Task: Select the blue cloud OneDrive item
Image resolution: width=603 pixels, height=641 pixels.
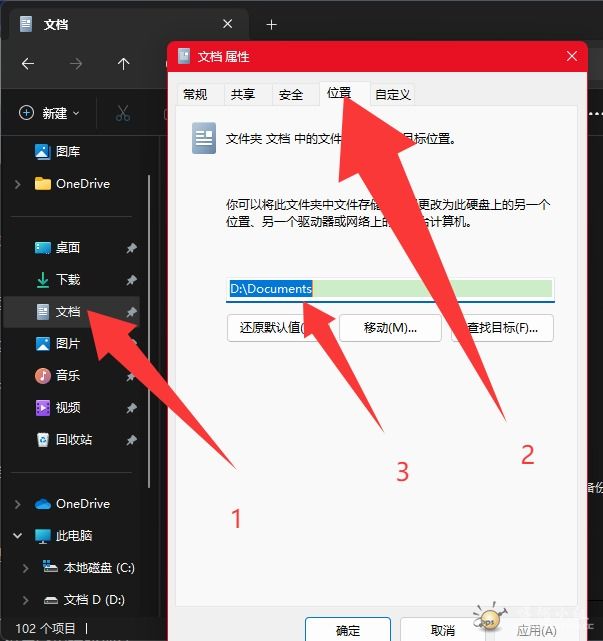Action: (72, 504)
